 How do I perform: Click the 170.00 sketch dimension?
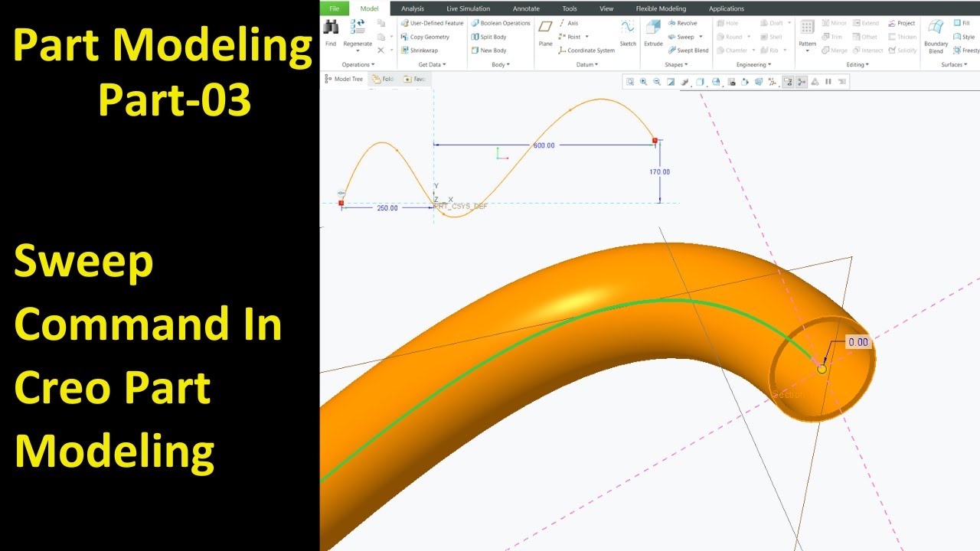click(x=659, y=172)
